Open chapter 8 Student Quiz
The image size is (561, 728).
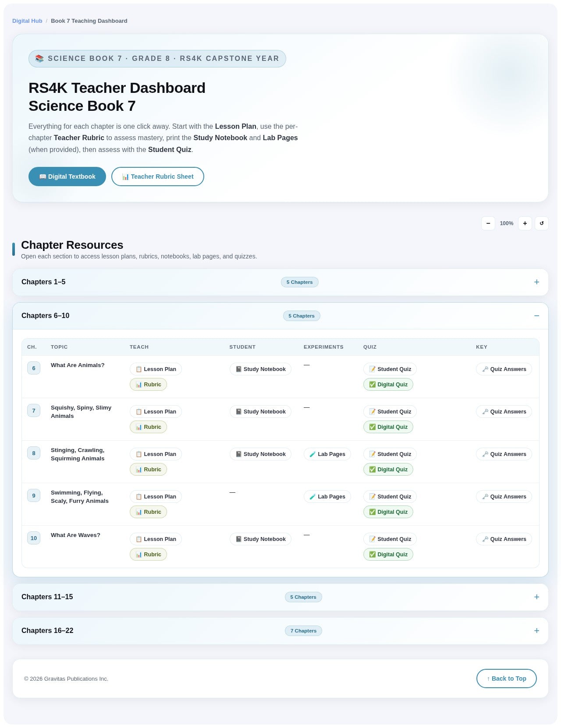pyautogui.click(x=390, y=454)
